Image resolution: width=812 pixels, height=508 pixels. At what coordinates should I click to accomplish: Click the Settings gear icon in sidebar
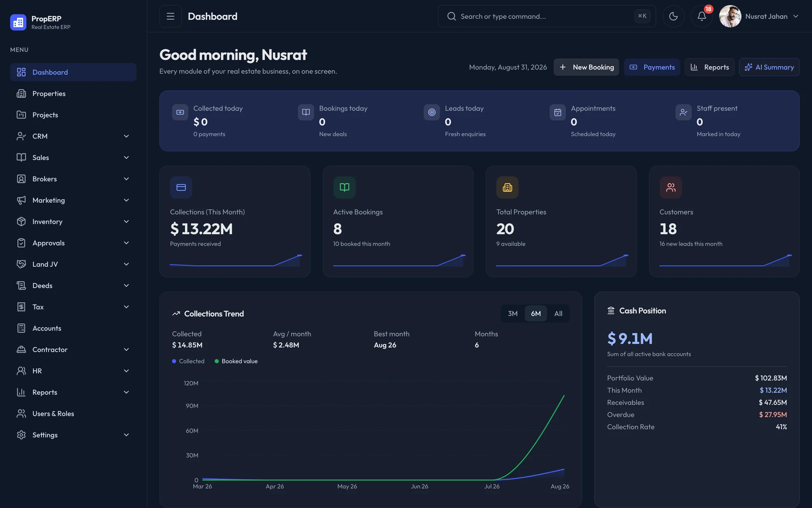[21, 435]
